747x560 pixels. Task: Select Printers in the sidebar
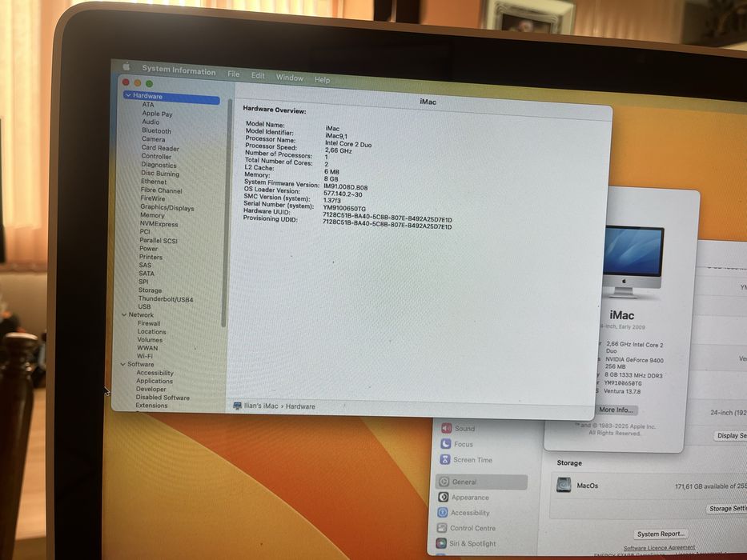151,257
